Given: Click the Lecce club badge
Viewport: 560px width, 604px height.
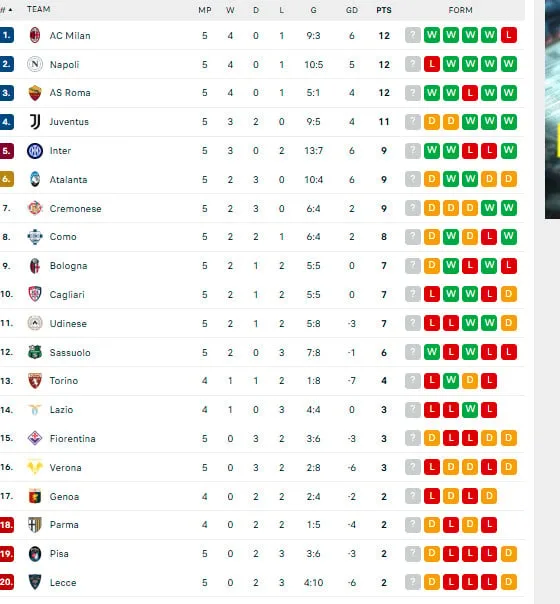Looking at the screenshot, I should click(35, 582).
